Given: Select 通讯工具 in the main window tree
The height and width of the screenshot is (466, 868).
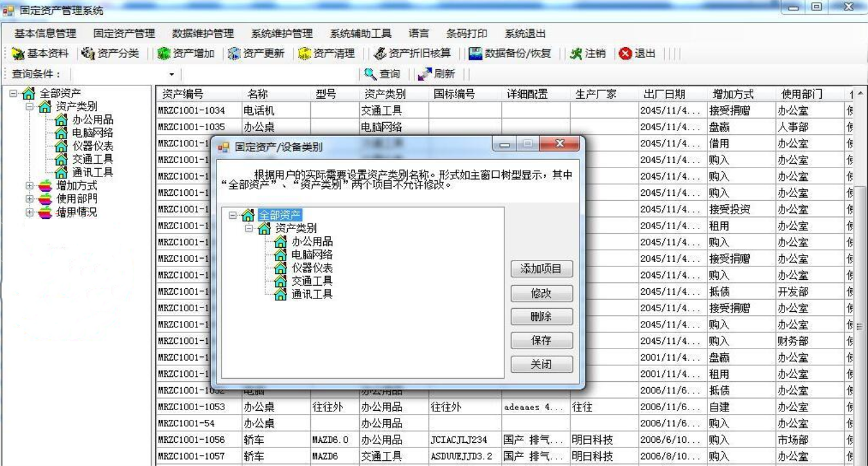Looking at the screenshot, I should point(93,172).
